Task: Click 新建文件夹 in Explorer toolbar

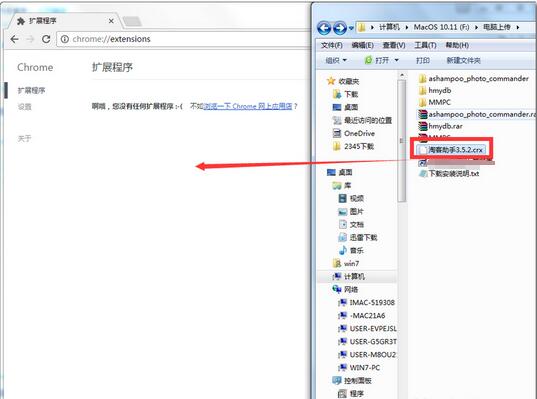Action: click(463, 61)
